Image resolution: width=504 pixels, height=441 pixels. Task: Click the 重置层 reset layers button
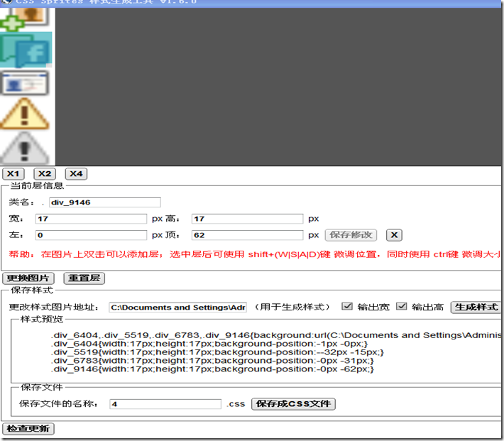84,278
